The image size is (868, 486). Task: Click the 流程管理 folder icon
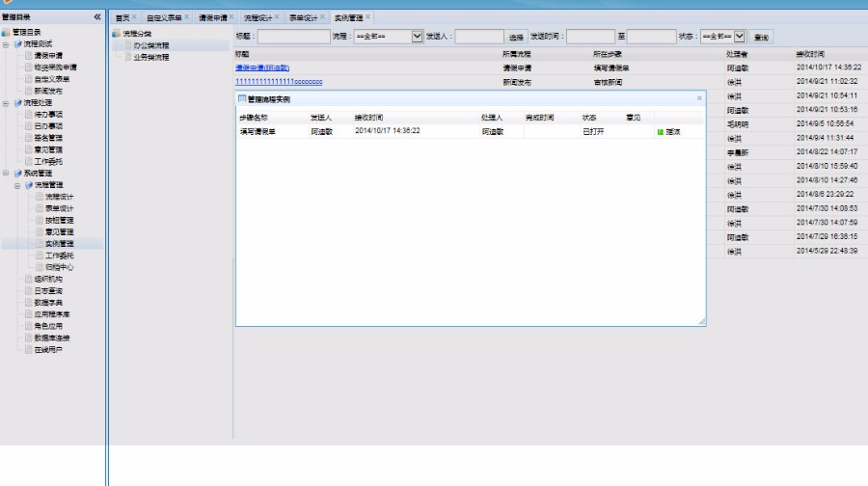point(29,185)
